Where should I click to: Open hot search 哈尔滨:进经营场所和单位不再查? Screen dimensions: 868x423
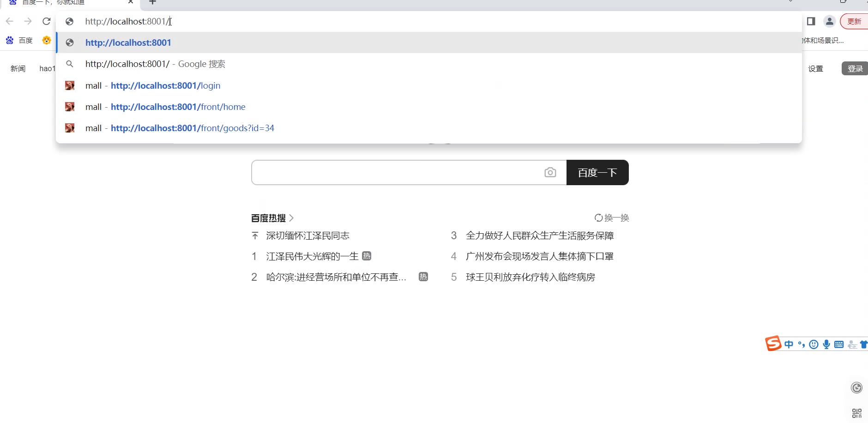pos(336,277)
